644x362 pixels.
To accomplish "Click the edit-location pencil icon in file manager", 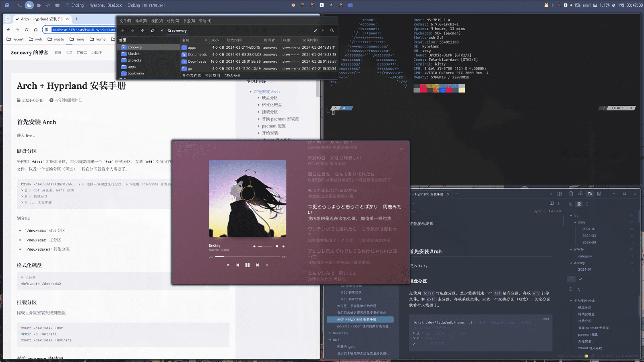I will pos(316,31).
